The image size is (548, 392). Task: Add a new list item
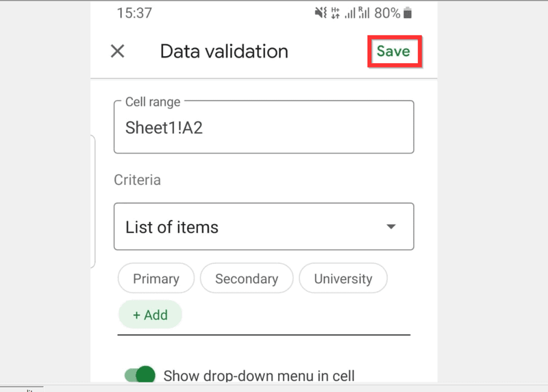click(x=150, y=315)
